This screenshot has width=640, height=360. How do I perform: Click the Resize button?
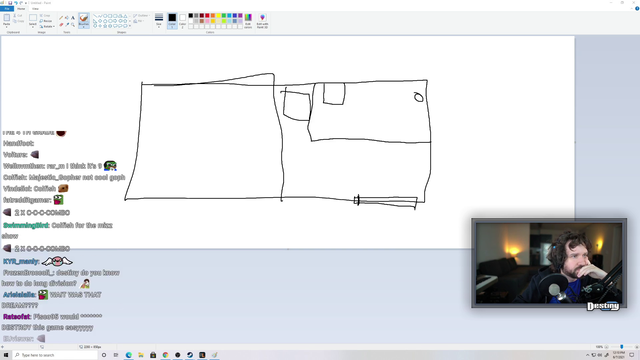[46, 21]
